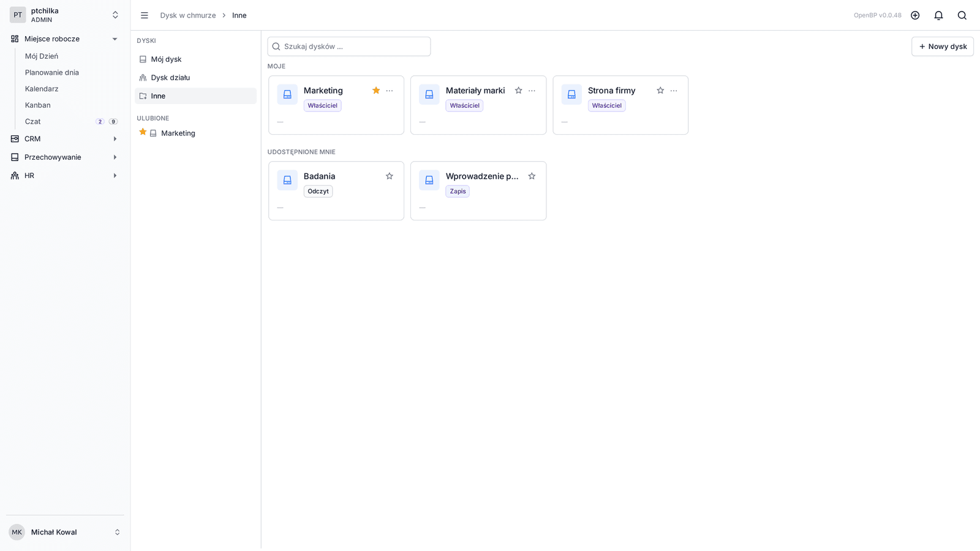
Task: Collapse the Miejsce robocze section
Action: point(115,39)
